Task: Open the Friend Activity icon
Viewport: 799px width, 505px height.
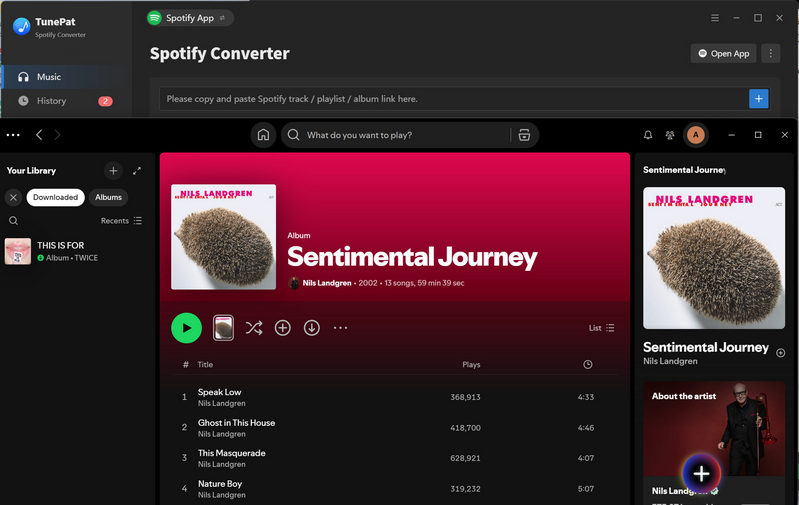Action: 670,135
